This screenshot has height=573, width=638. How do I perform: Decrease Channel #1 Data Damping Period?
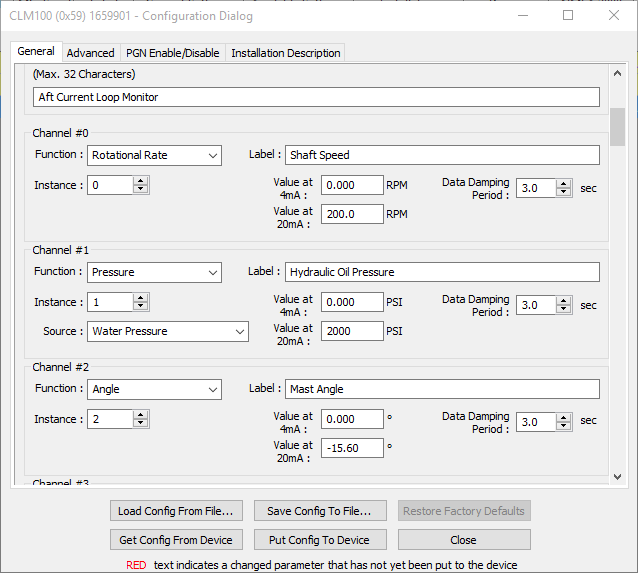[564, 309]
